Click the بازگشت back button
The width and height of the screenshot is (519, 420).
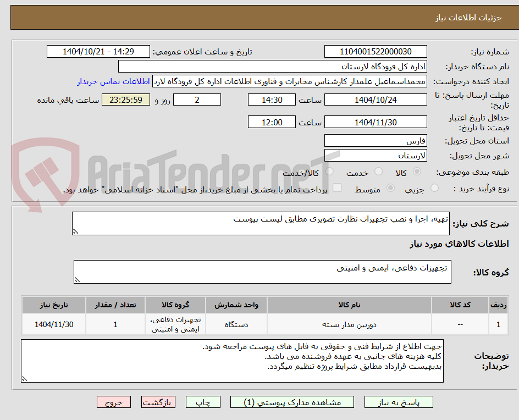pos(158,402)
